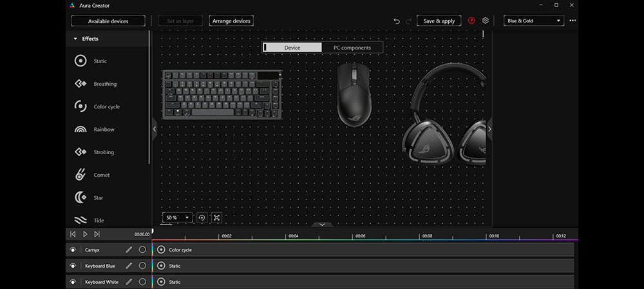644x289 pixels.
Task: Click the circle icon on Keyboard White layer
Action: [x=142, y=282]
